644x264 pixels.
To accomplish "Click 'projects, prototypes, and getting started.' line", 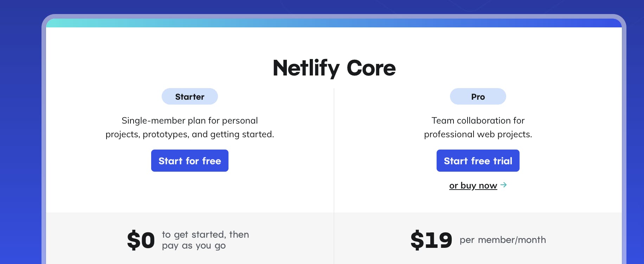I will (x=189, y=134).
